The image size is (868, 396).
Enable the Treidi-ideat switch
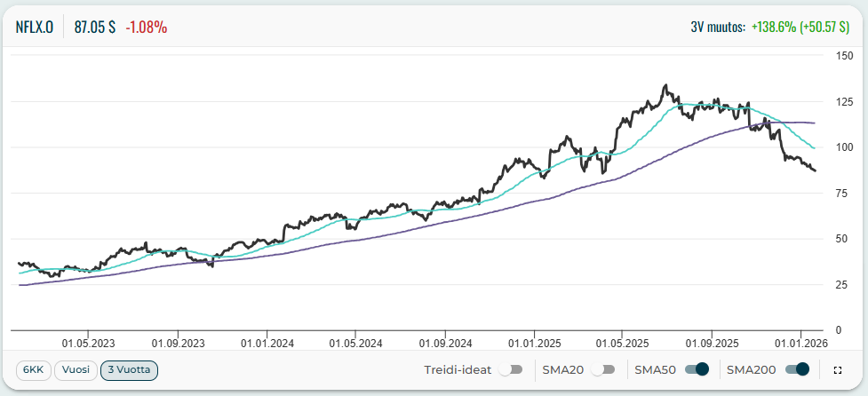pyautogui.click(x=510, y=369)
